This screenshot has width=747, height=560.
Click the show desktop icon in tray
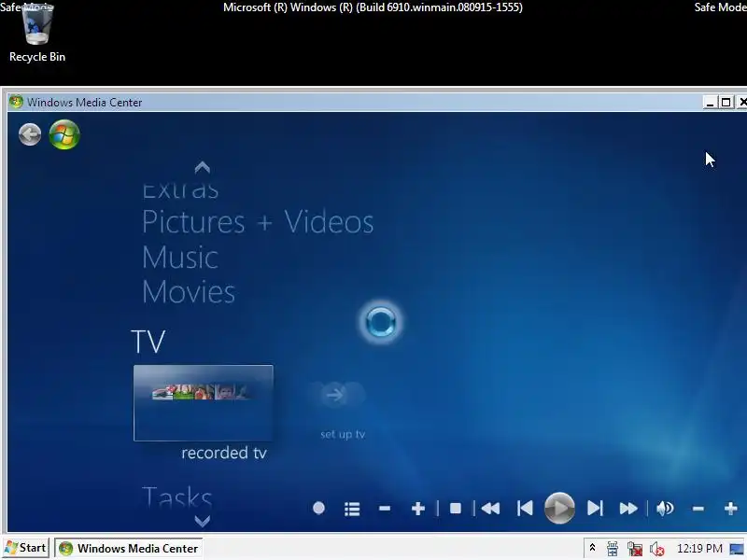[x=737, y=549]
